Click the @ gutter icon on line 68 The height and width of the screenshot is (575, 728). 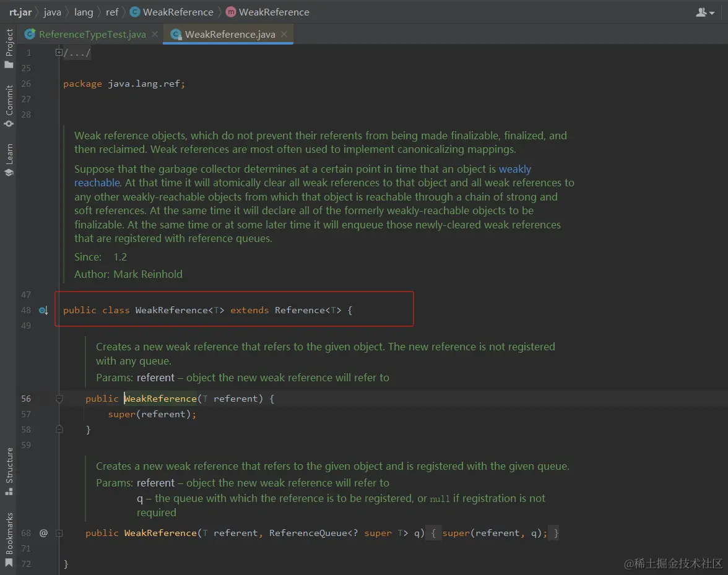(43, 534)
